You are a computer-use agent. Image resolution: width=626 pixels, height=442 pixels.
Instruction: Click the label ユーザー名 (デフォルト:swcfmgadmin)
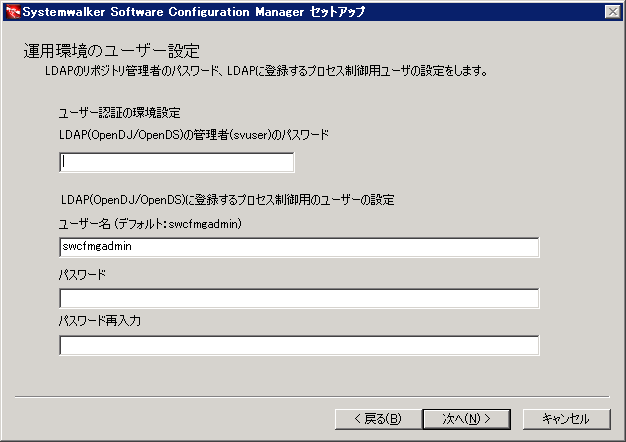[x=150, y=224]
